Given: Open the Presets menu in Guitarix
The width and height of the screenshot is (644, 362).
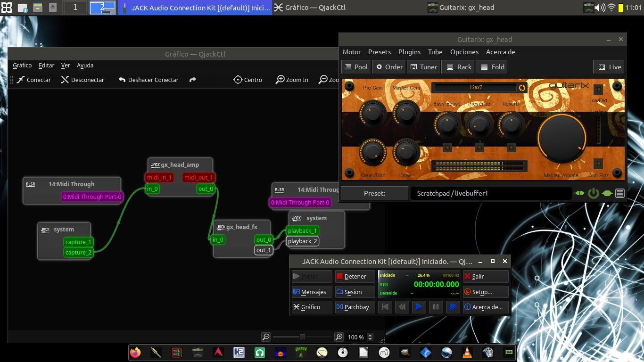Looking at the screenshot, I should 380,52.
